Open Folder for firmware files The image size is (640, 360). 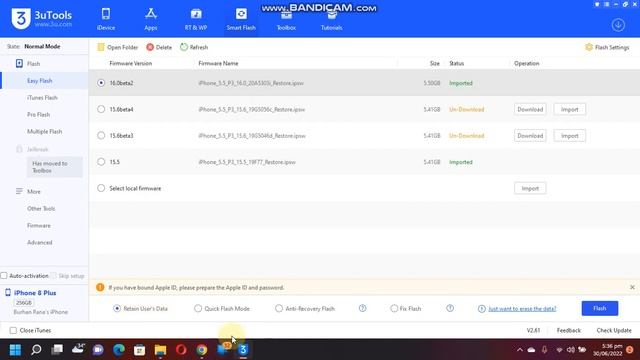pyautogui.click(x=118, y=47)
